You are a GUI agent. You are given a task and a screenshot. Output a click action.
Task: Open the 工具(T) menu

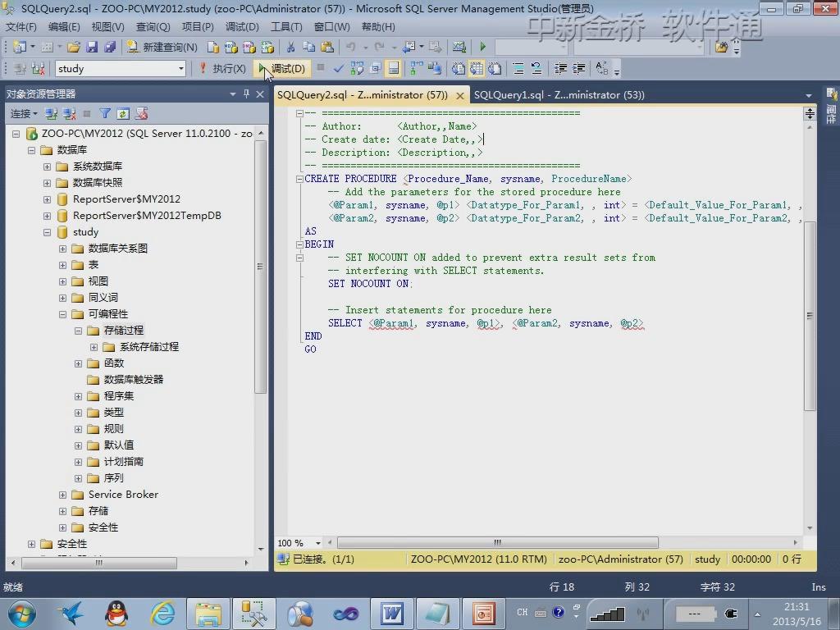click(286, 27)
